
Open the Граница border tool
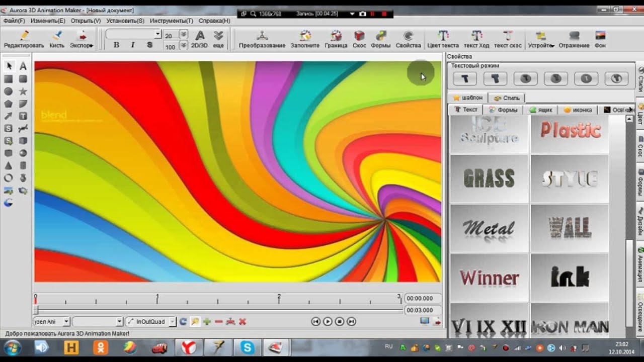tap(336, 40)
